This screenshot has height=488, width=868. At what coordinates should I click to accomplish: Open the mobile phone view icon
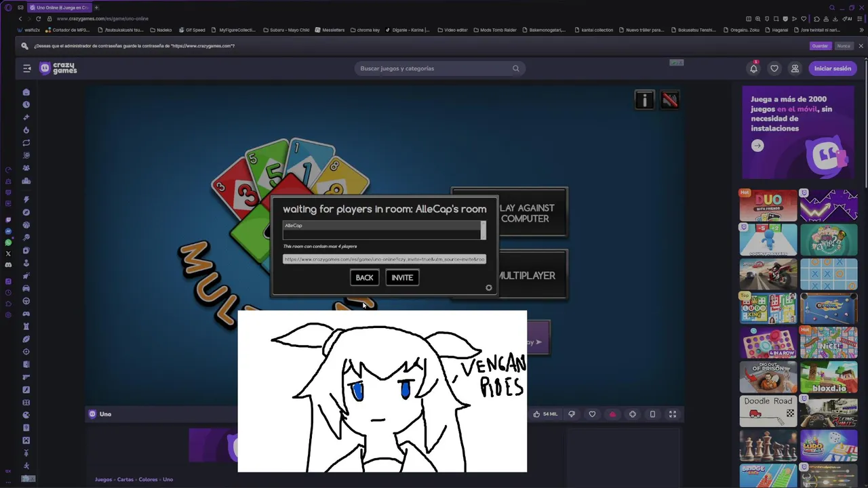click(x=652, y=414)
